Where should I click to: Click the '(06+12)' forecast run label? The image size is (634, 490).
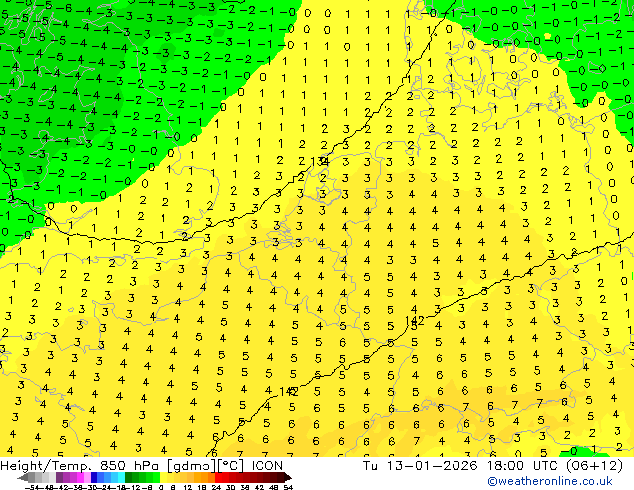click(x=594, y=466)
